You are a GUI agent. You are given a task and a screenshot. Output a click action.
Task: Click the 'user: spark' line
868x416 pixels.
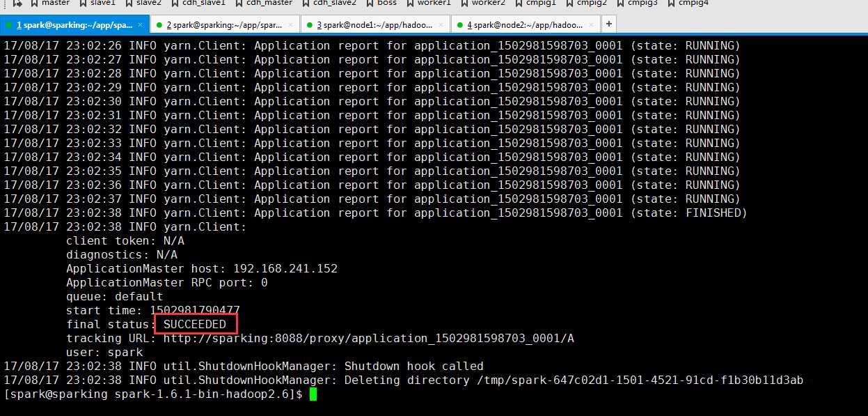point(104,353)
